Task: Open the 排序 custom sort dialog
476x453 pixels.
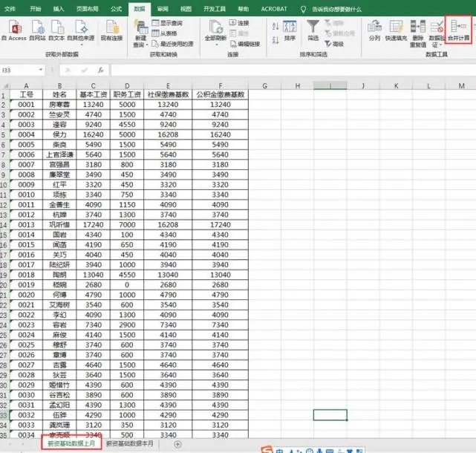Action: (290, 30)
